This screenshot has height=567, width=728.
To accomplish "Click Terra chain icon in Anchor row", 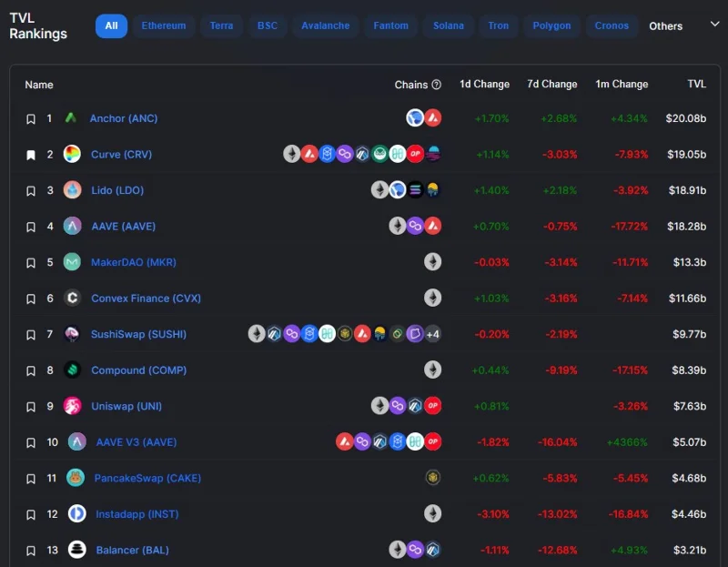I will click(x=415, y=118).
